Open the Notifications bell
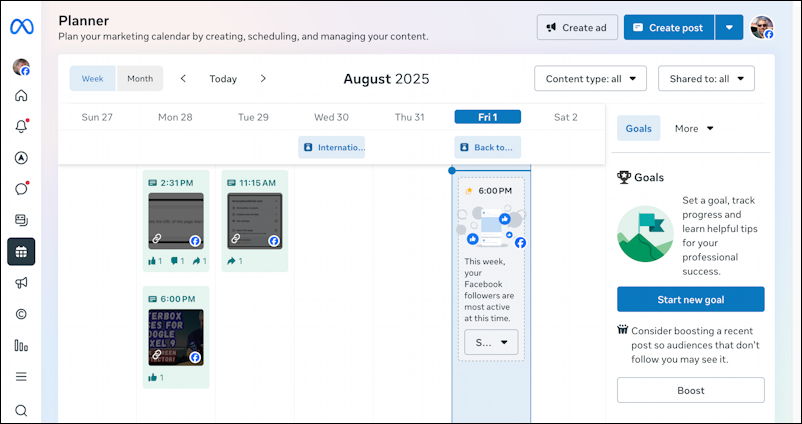This screenshot has height=424, width=802. [21, 126]
